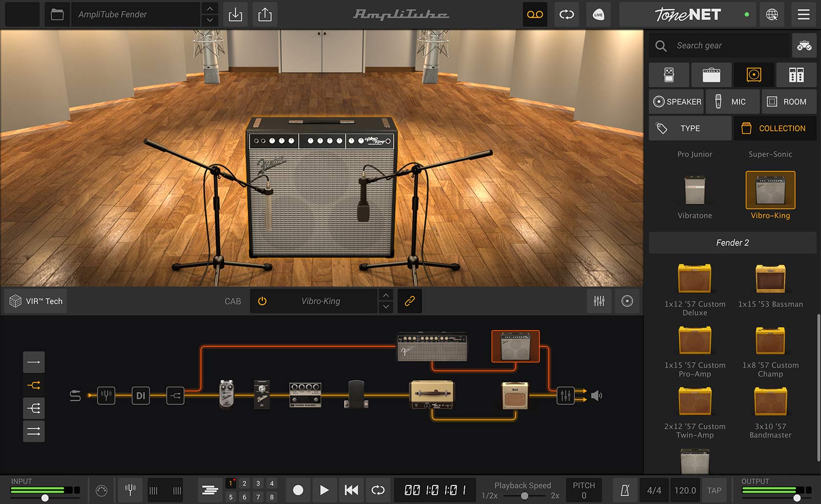Click the save preset download icon

click(235, 15)
